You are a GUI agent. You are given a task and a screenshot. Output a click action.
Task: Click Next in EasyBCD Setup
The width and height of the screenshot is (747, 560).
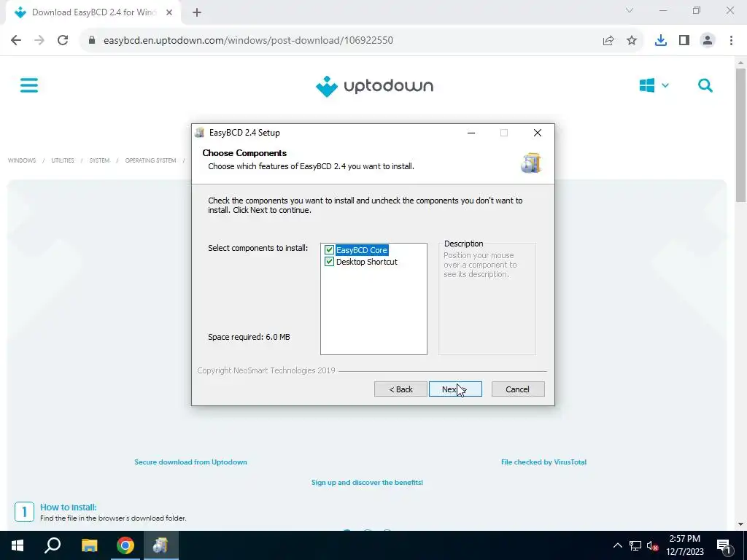tap(455, 389)
